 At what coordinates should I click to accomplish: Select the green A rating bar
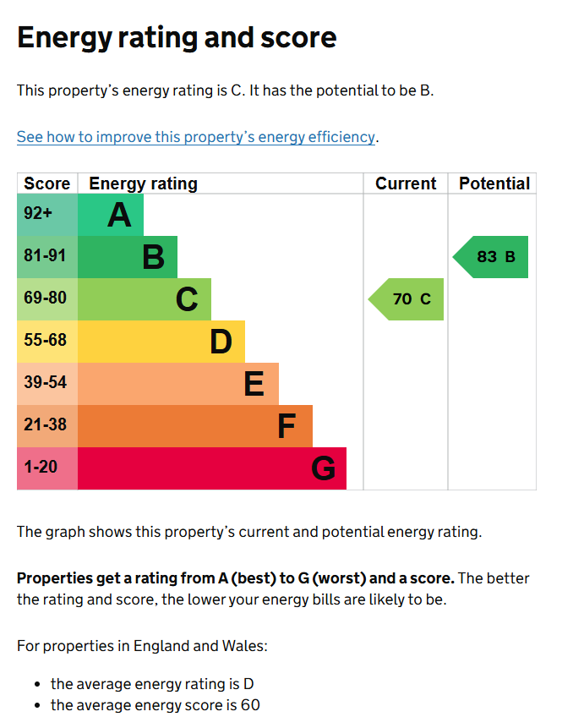click(111, 215)
